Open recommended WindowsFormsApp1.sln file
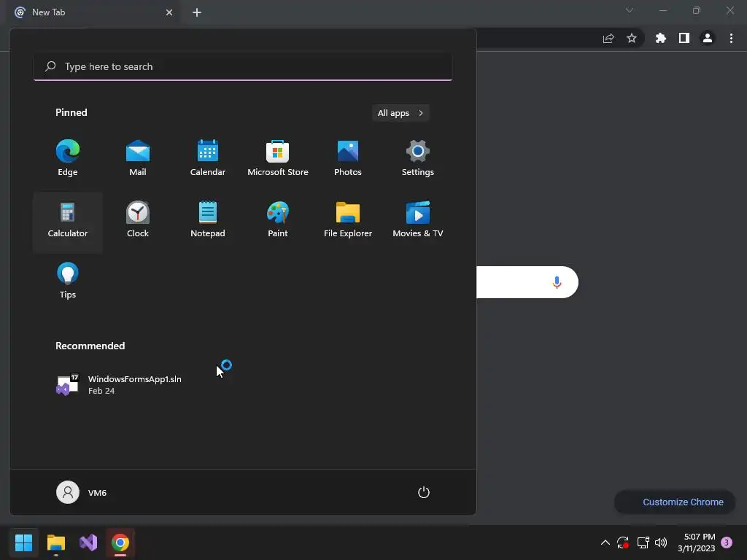The image size is (747, 560). pos(119,385)
